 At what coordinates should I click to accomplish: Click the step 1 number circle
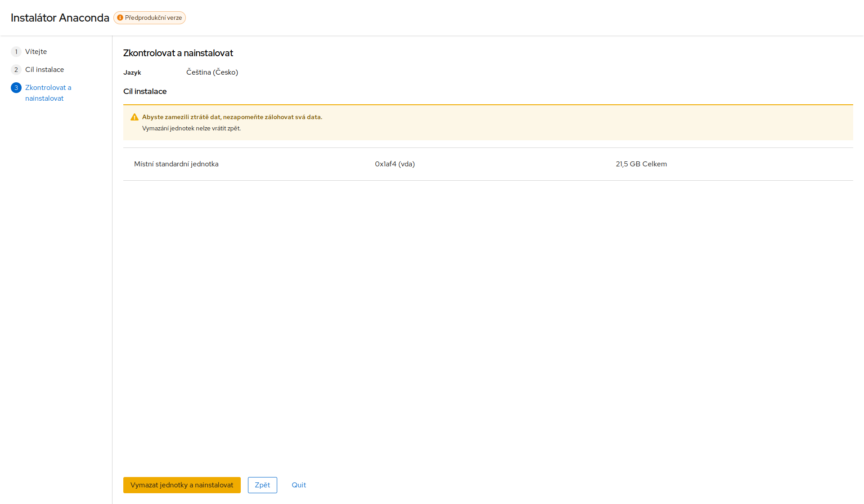[x=16, y=52]
